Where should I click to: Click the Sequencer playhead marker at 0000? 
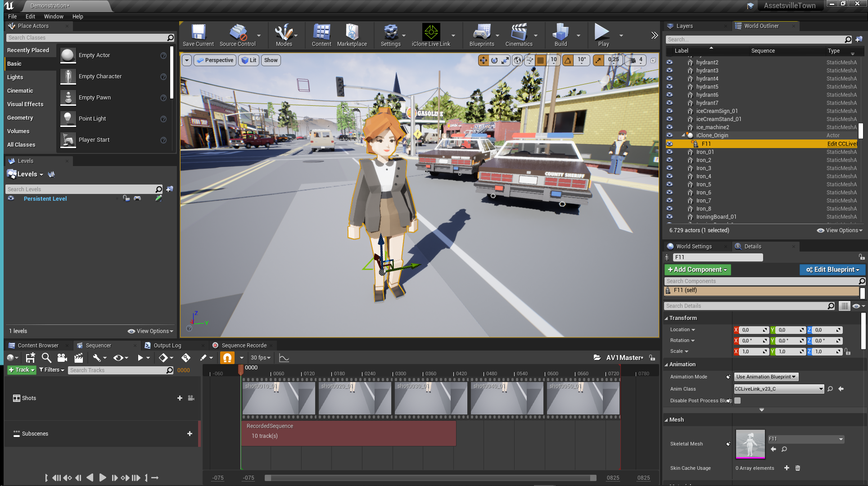pyautogui.click(x=241, y=369)
